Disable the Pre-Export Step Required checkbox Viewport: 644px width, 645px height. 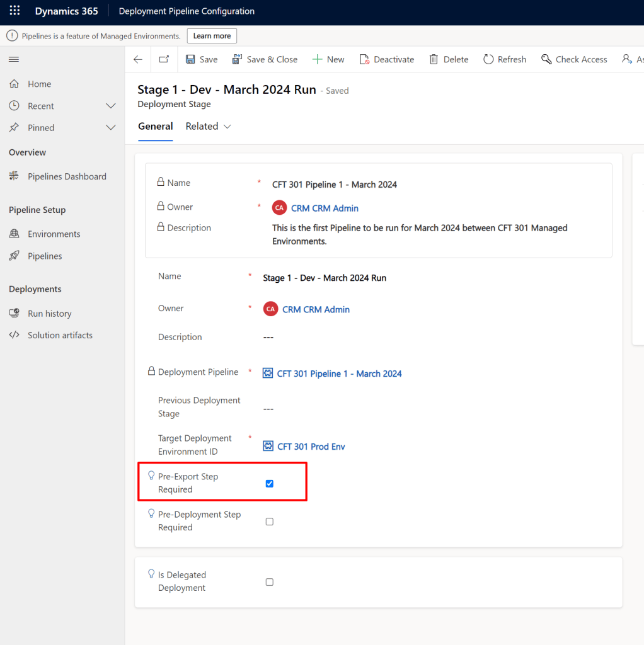pos(270,483)
